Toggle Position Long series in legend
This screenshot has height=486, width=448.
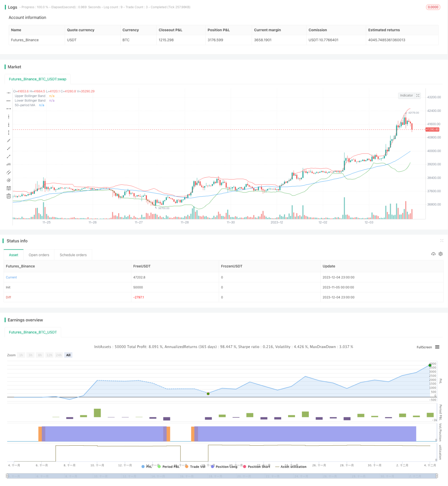point(224,467)
